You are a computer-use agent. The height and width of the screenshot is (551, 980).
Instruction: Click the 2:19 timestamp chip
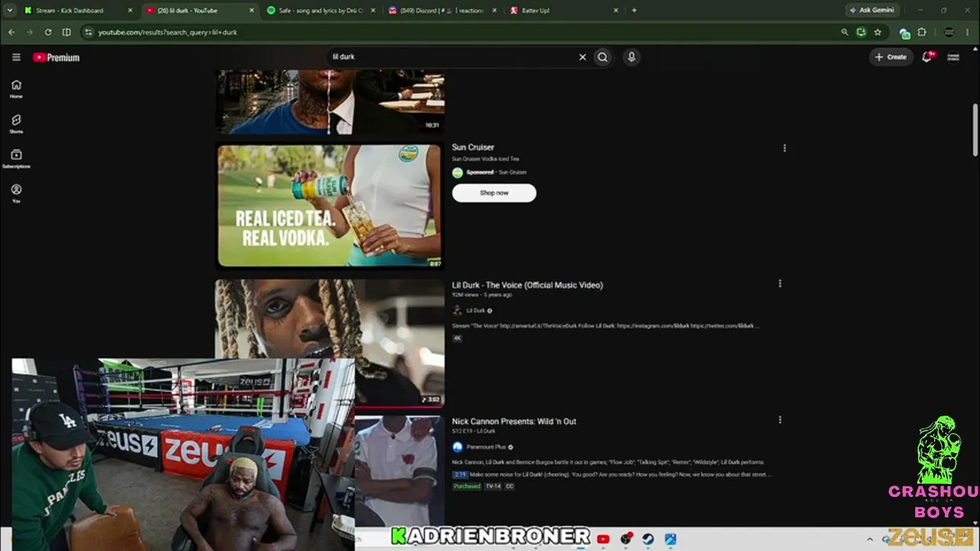[459, 474]
